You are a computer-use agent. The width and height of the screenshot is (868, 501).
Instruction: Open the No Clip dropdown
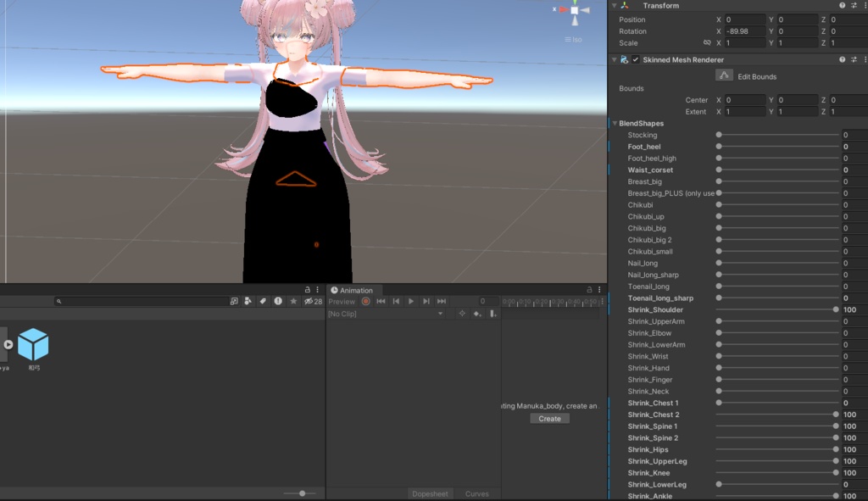(x=386, y=314)
